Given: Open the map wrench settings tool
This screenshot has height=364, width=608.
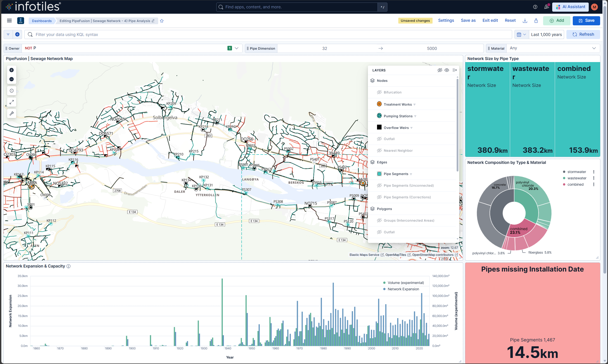Looking at the screenshot, I should pyautogui.click(x=11, y=113).
